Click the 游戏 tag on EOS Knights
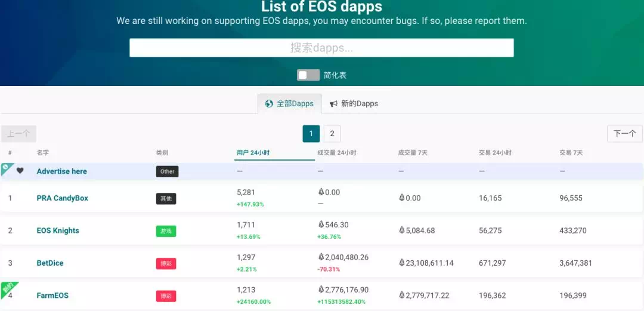This screenshot has width=644, height=311. click(x=166, y=231)
